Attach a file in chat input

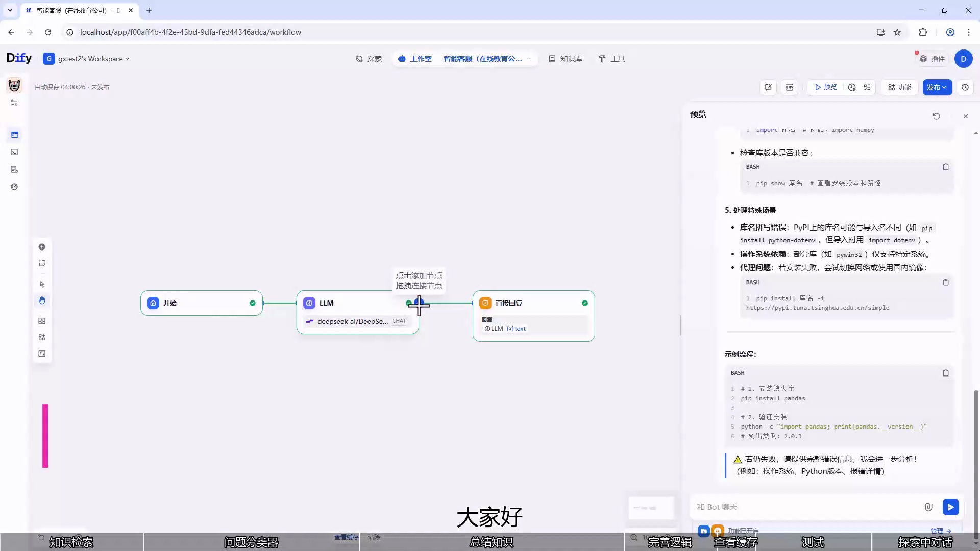[928, 507]
